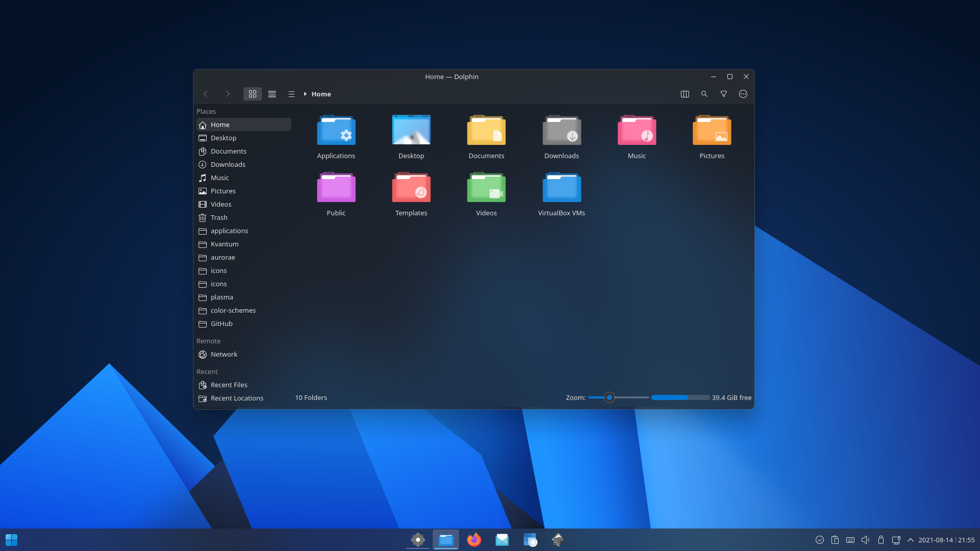Click Dolphin file manager taskbar icon
This screenshot has width=980, height=551.
coord(446,540)
